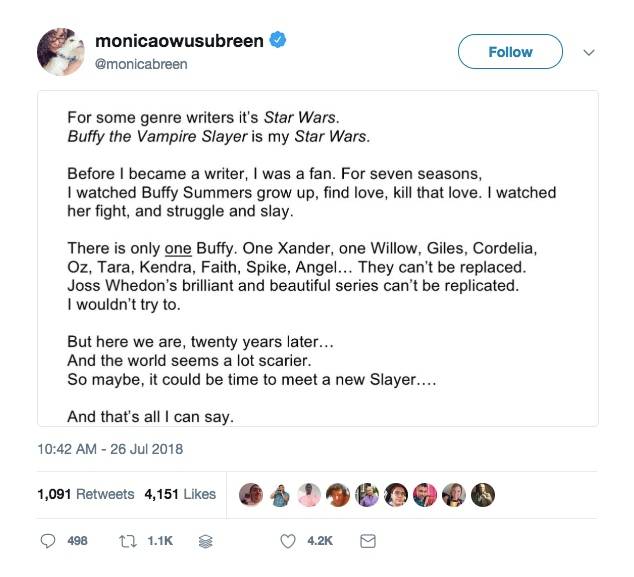Click the 1.1K retweet count

click(x=160, y=541)
